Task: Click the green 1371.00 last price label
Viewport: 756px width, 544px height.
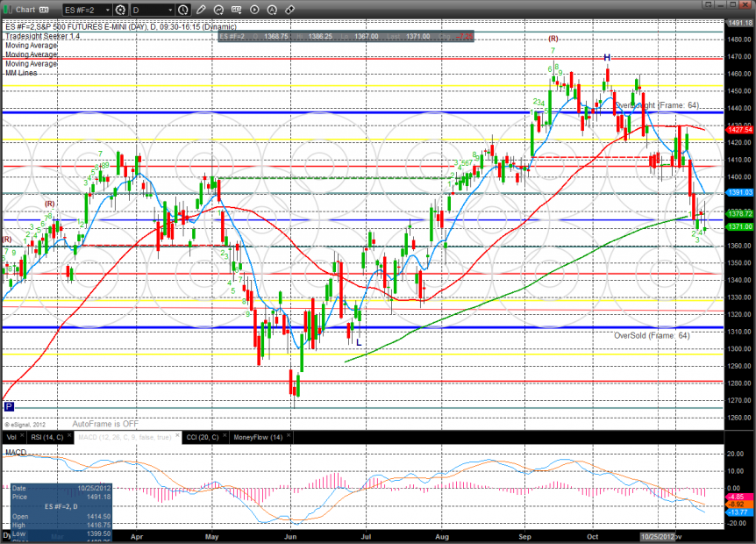Action: [x=740, y=226]
